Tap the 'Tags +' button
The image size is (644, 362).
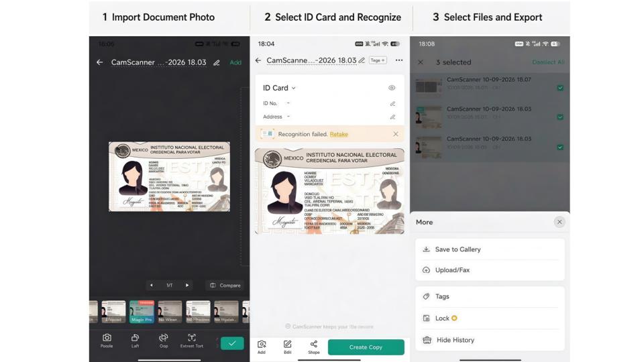coord(378,60)
